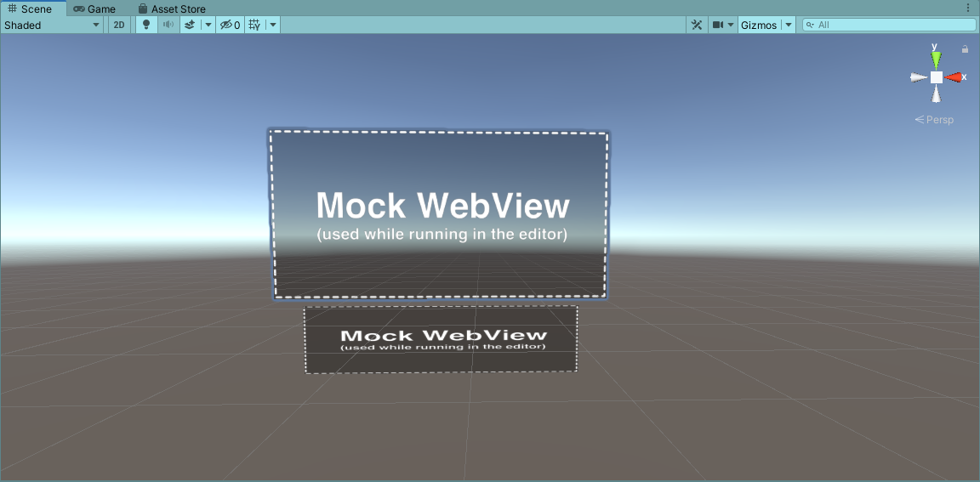Open the Game tab
The height and width of the screenshot is (482, 980).
pyautogui.click(x=94, y=9)
